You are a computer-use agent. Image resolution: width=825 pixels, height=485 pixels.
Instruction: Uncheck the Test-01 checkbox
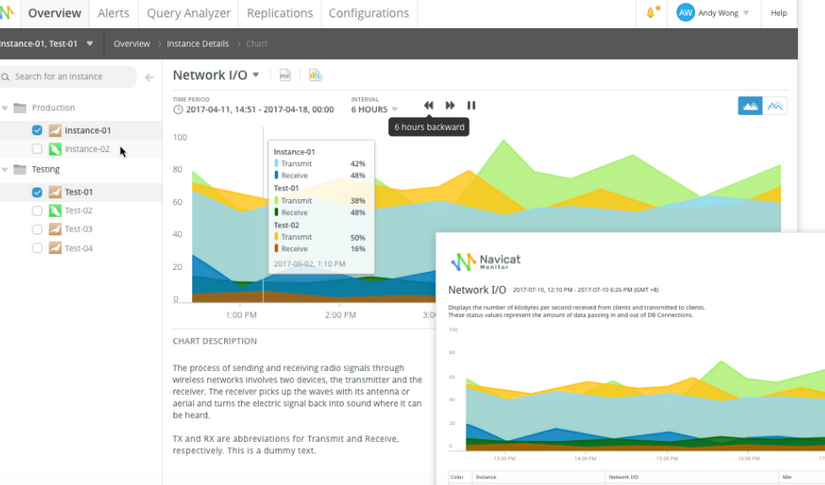[x=37, y=192]
